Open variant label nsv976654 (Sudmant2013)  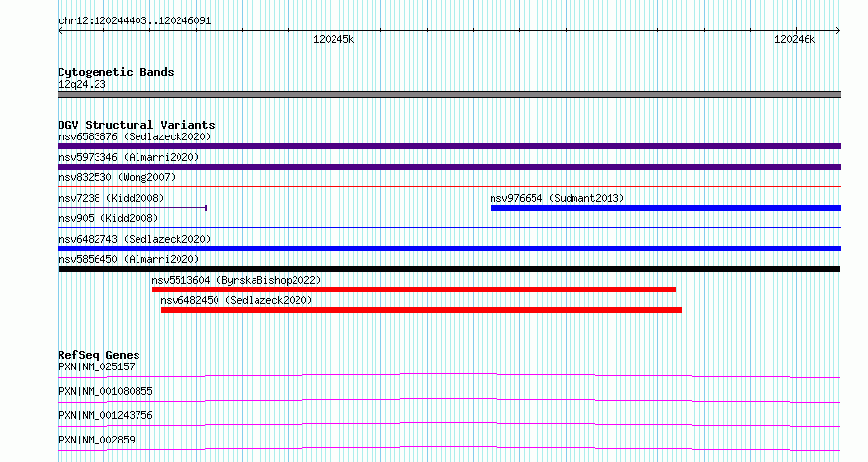pyautogui.click(x=557, y=198)
